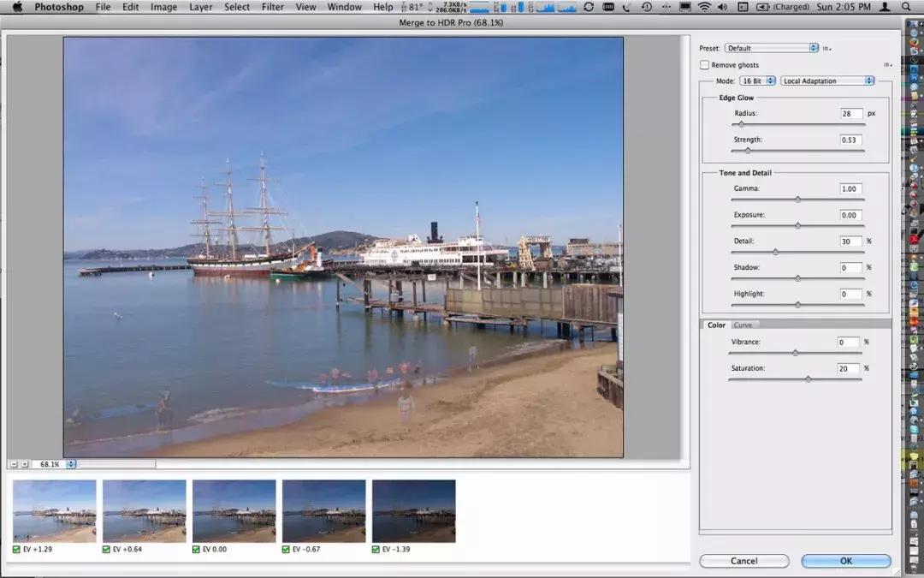Open the Filter menu
924x578 pixels.
(273, 7)
